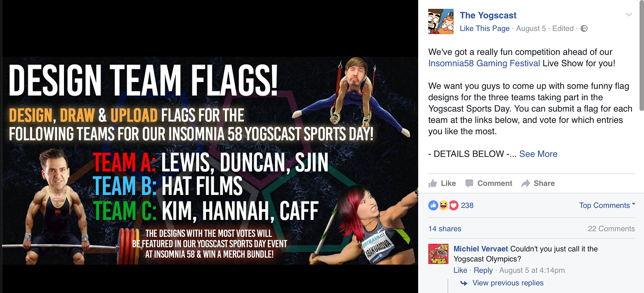Open the post options chevron menu

click(629, 15)
